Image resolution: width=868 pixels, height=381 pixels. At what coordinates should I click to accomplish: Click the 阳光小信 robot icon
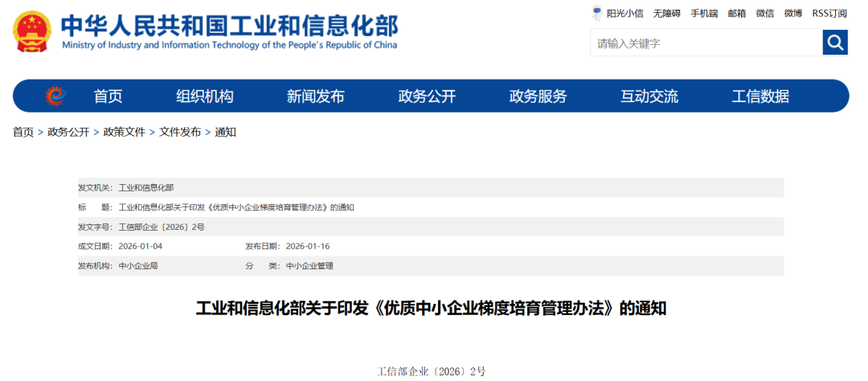click(597, 14)
